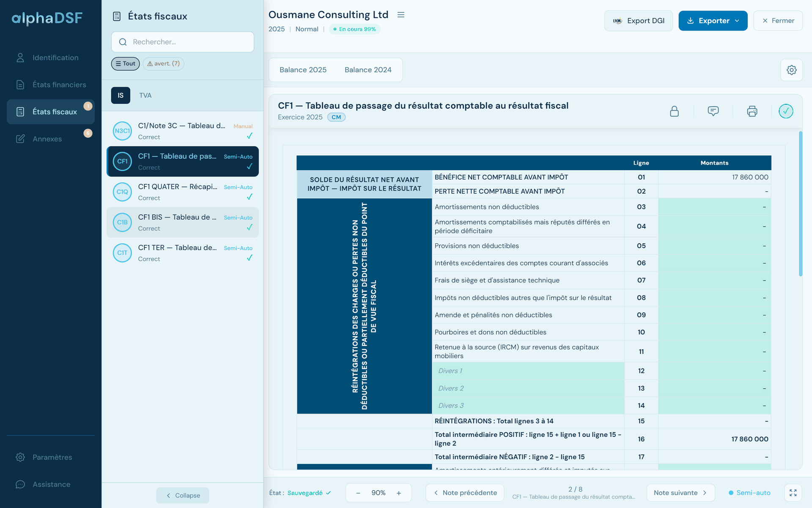812x508 pixels.
Task: Select CF1 QUATER list item
Action: click(183, 192)
